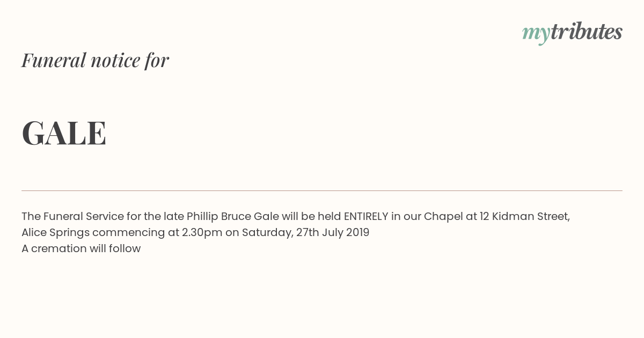Screen dimensions: 644x338
Task: Click the "27th July 2019" date
Action: click(x=333, y=232)
